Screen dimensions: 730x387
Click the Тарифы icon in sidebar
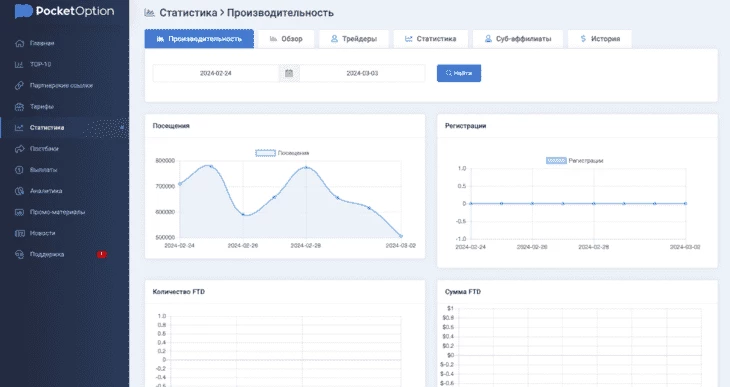coord(19,107)
